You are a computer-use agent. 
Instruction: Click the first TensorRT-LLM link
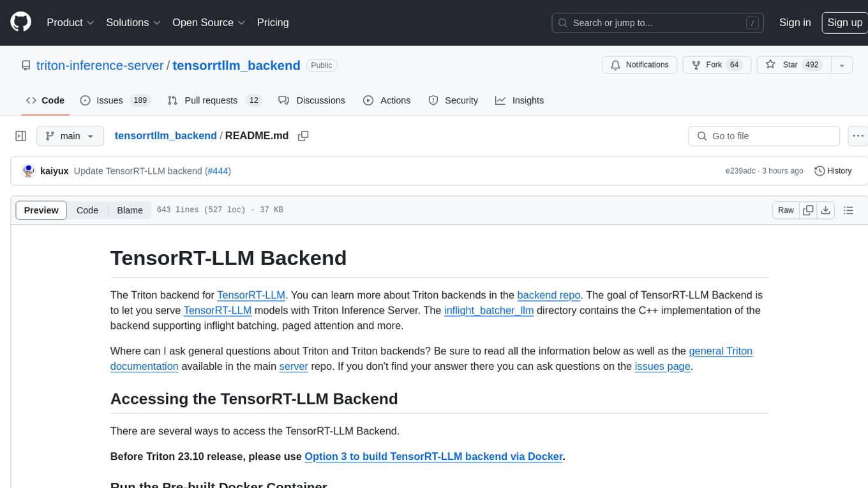[251, 295]
